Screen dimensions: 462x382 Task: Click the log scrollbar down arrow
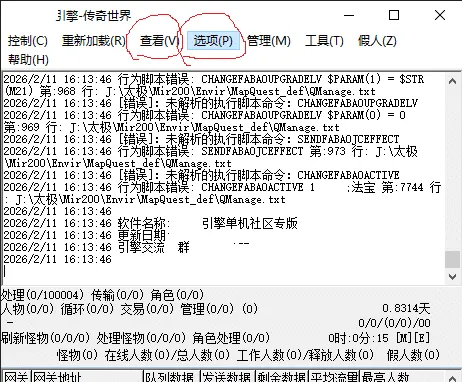tap(452, 276)
